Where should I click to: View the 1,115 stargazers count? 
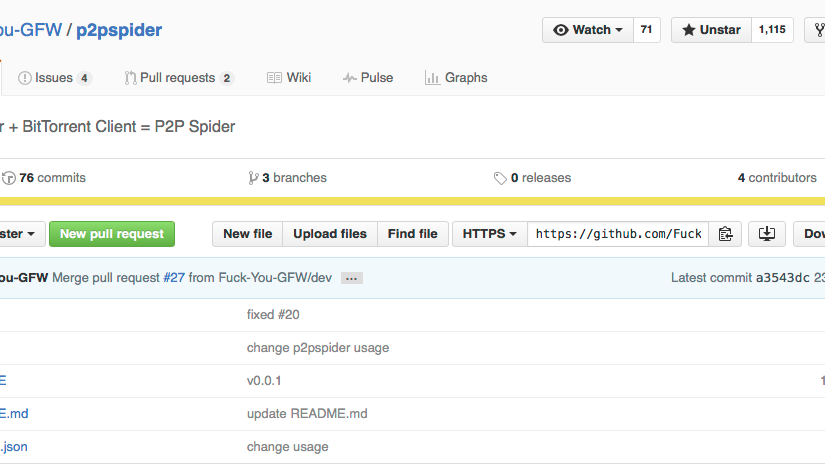(x=772, y=30)
